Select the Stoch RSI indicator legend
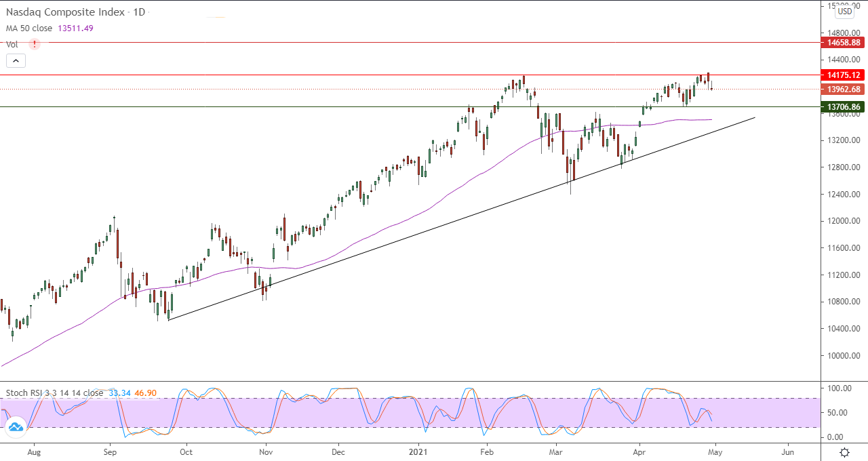The width and height of the screenshot is (868, 461). pos(54,393)
